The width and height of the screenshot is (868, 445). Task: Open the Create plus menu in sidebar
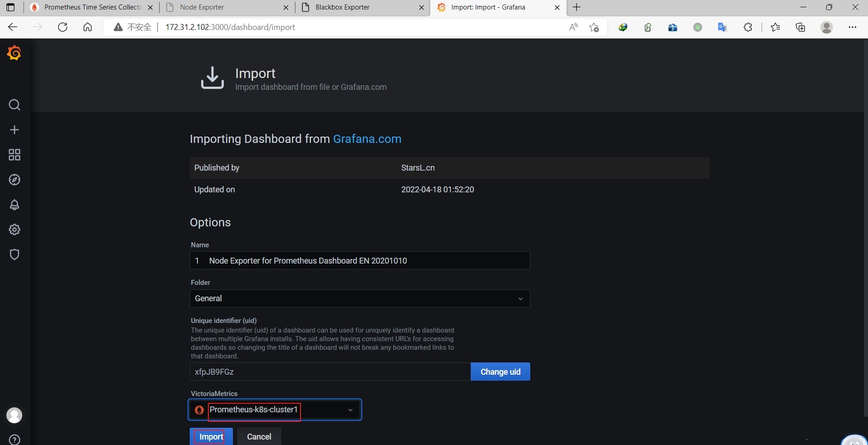[x=15, y=130]
